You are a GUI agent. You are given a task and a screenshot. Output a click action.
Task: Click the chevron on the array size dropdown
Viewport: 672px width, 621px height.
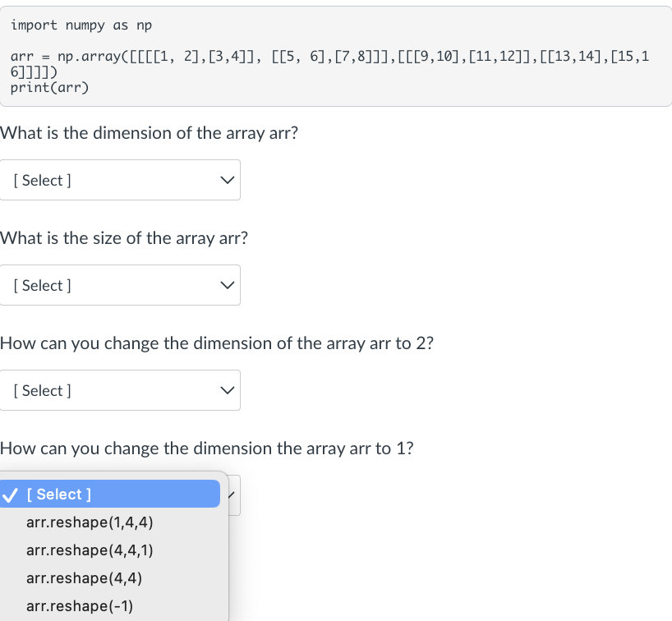(x=228, y=285)
